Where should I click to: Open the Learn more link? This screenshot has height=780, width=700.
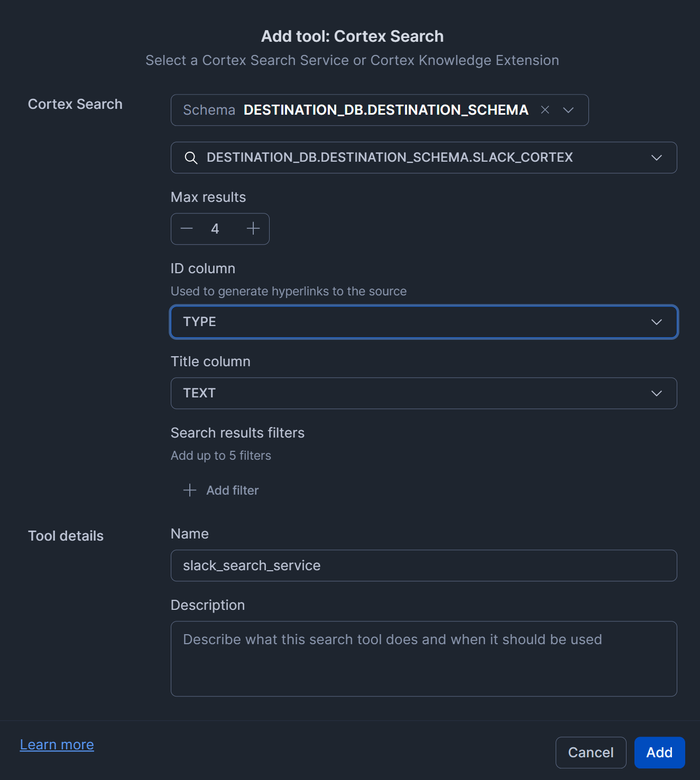coord(57,745)
